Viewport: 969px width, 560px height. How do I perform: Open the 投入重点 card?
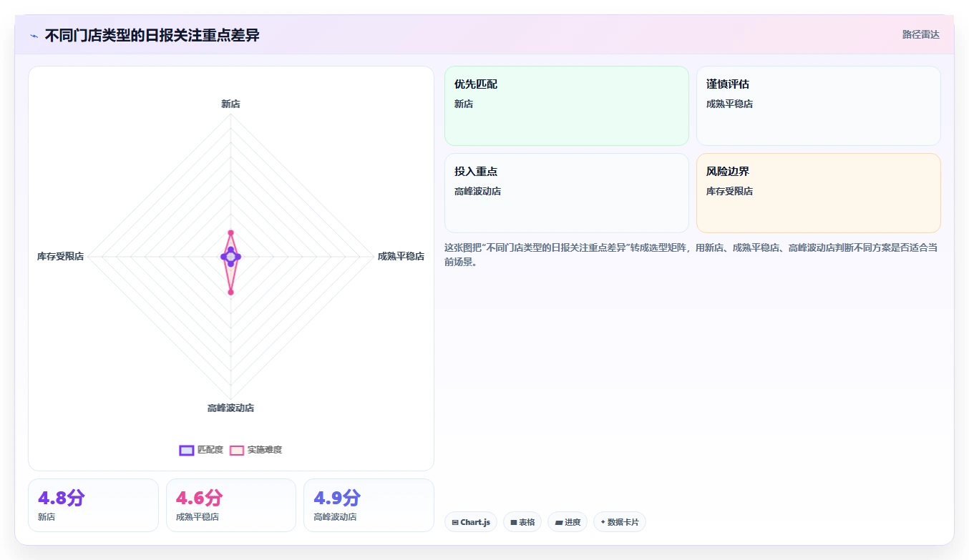click(x=567, y=193)
